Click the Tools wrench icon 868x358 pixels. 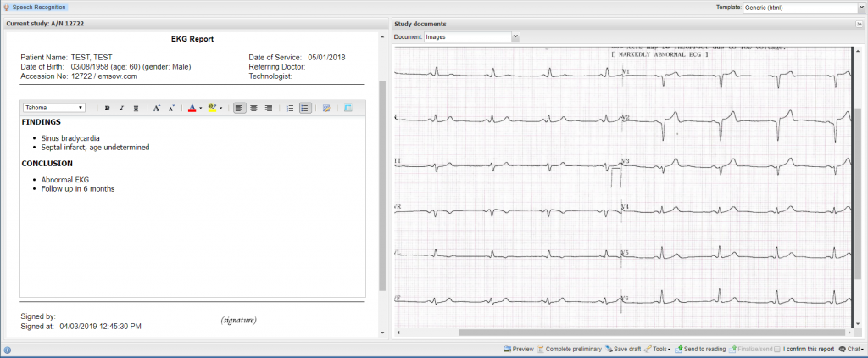(x=648, y=350)
